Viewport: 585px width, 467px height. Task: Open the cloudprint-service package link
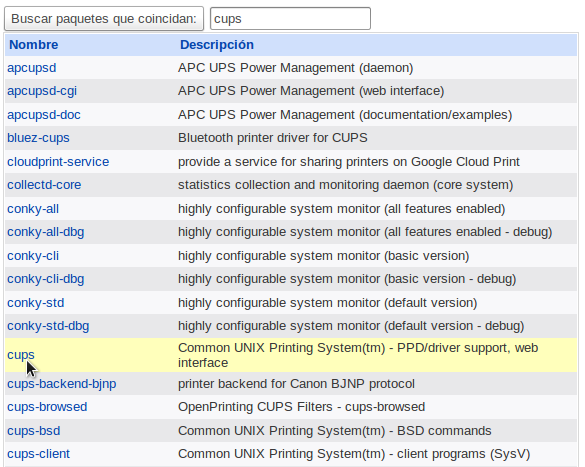point(58,162)
